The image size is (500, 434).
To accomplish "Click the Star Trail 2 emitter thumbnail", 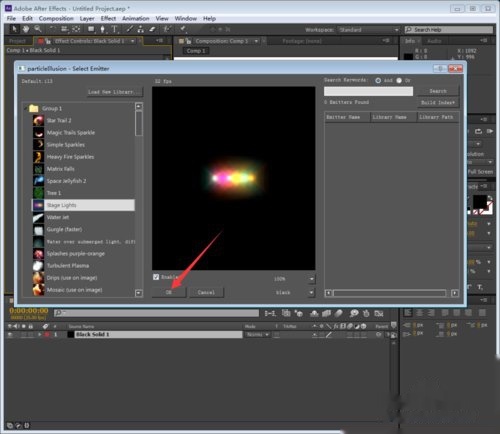I will [38, 120].
